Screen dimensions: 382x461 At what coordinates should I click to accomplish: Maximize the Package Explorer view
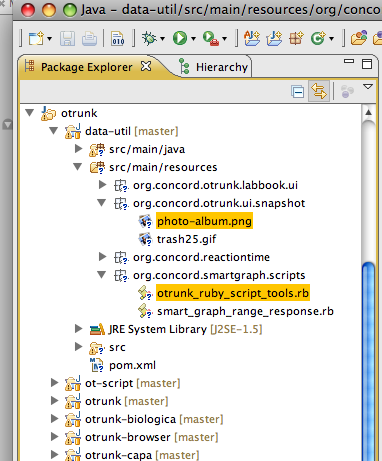367,64
